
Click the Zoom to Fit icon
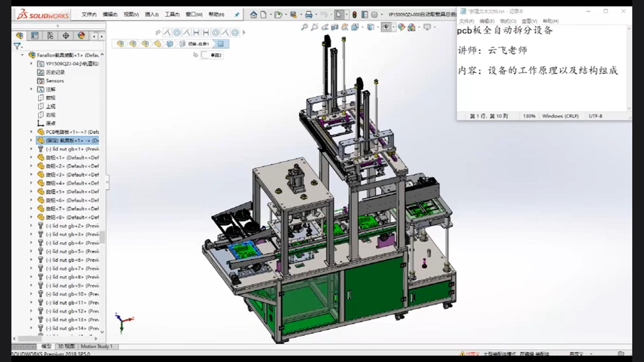click(x=305, y=27)
